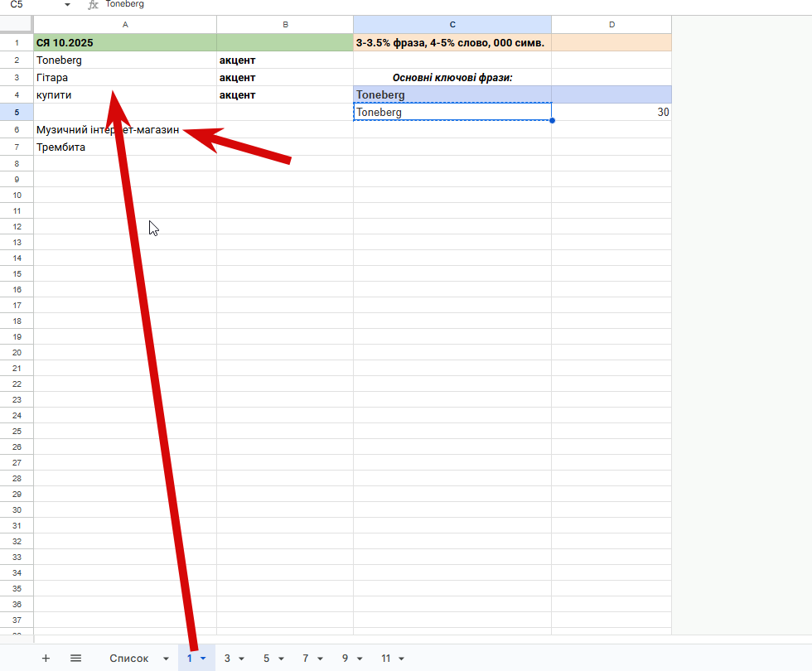Select column B header
This screenshot has height=671, width=812.
pos(285,24)
